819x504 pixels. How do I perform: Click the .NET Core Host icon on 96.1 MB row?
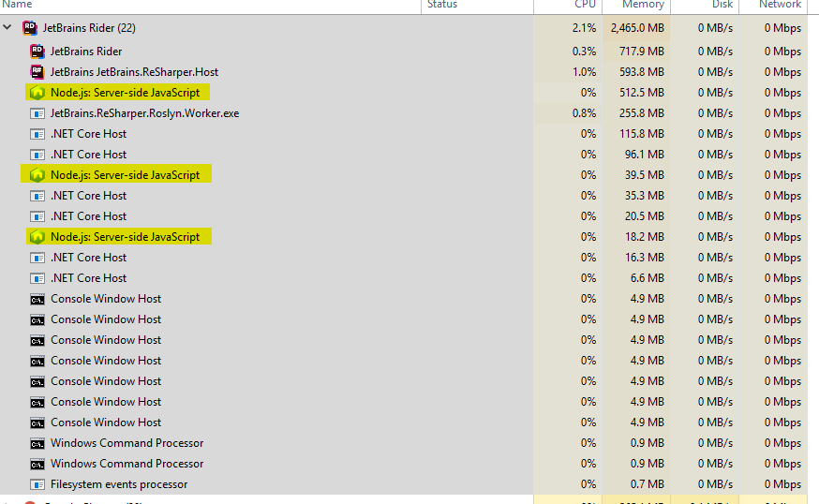[37, 155]
